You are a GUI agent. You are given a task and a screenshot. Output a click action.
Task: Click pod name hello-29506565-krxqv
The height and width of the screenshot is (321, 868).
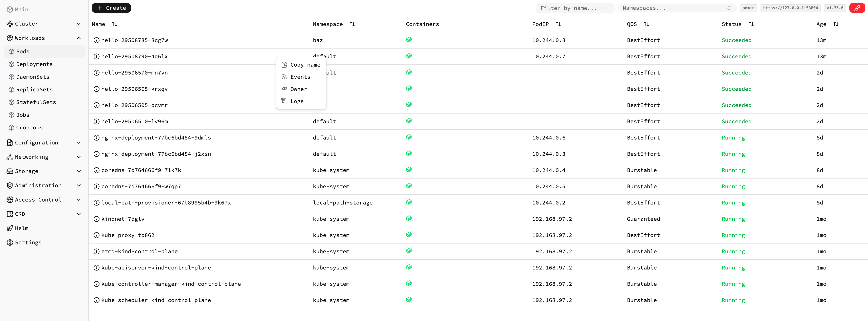(134, 89)
